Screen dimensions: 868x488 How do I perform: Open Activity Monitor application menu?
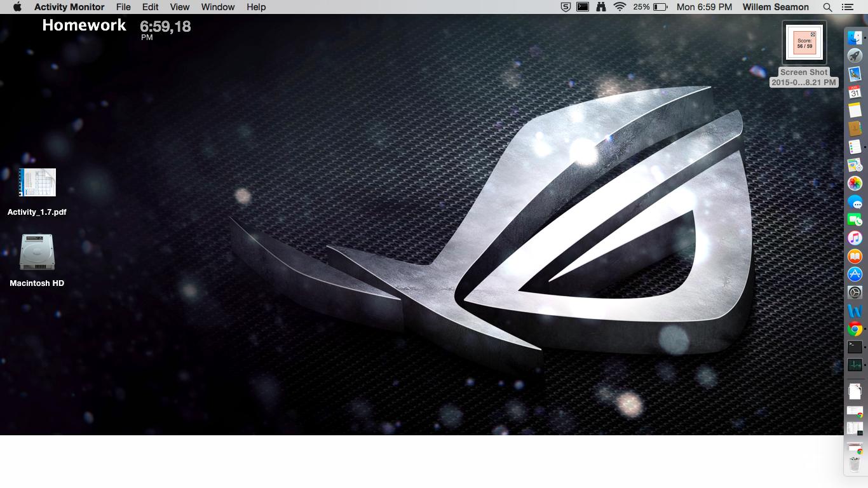[x=69, y=7]
